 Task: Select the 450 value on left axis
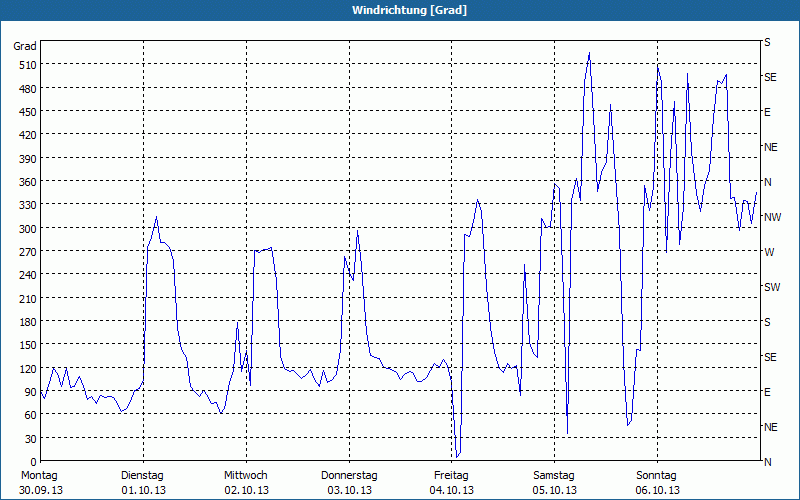pos(28,112)
